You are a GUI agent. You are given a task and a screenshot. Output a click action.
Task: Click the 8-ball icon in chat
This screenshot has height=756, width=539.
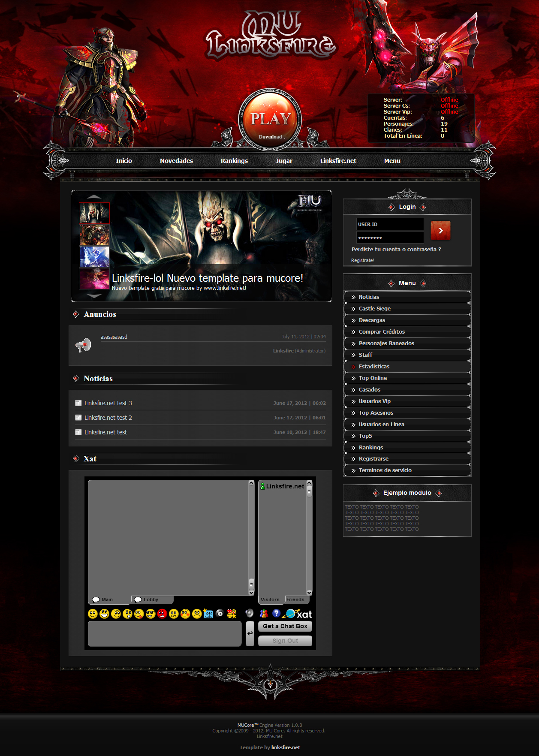pyautogui.click(x=220, y=613)
